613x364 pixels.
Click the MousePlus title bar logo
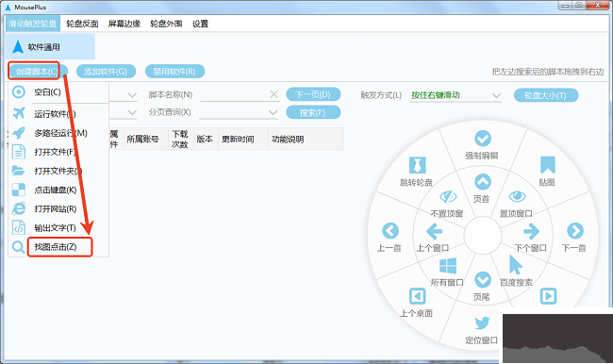coord(8,7)
